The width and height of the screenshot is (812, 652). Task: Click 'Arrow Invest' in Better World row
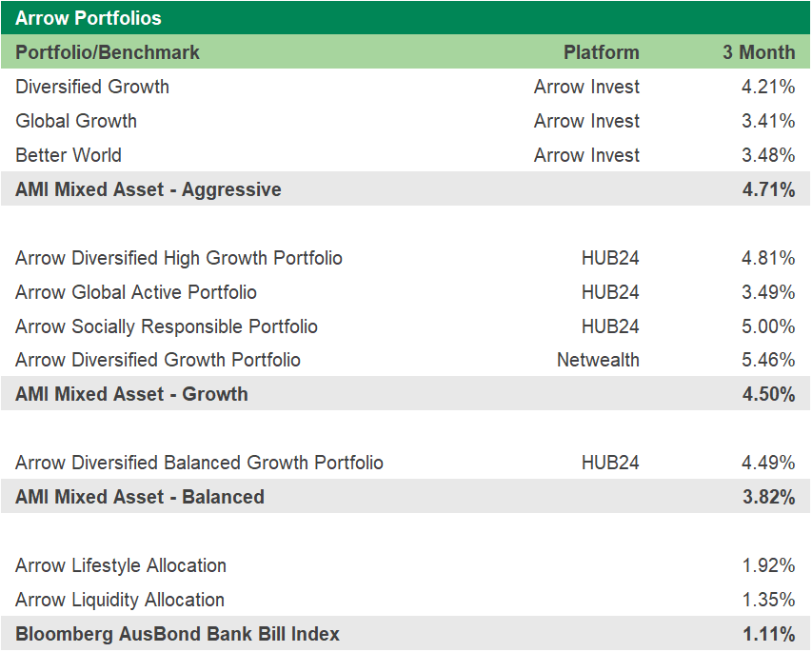[x=586, y=155]
